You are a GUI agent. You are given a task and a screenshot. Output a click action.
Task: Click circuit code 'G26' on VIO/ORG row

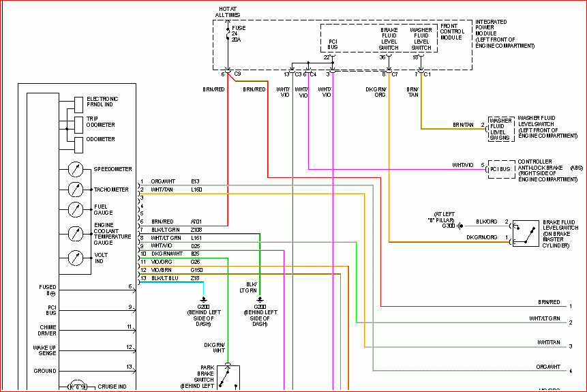pos(195,262)
